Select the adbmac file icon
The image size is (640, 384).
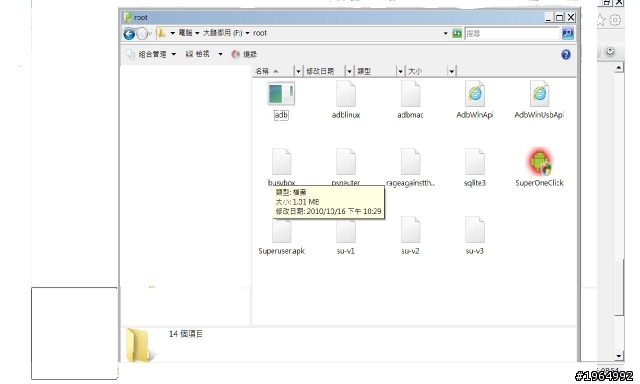click(x=410, y=94)
